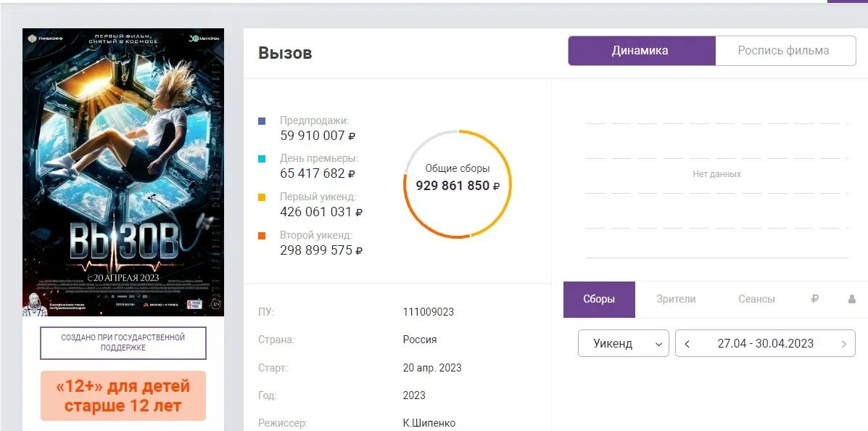Select the Зрители tab
The width and height of the screenshot is (868, 431).
coord(676,299)
